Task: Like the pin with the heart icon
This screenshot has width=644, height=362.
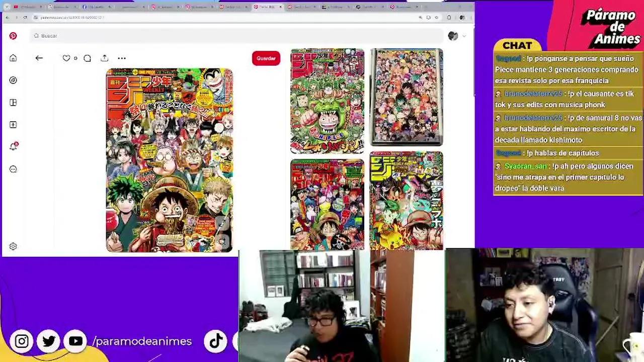Action: [66, 58]
